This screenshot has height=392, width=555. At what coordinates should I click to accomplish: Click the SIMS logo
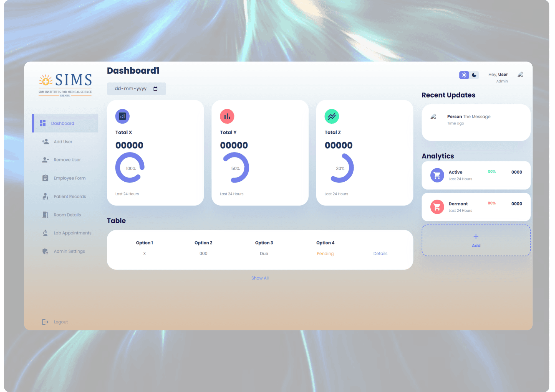click(65, 85)
